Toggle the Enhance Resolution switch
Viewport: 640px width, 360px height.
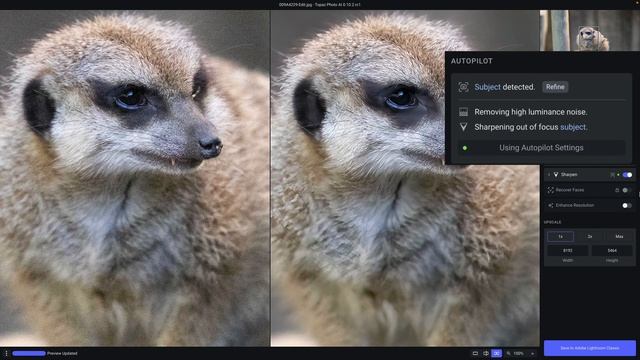(x=627, y=205)
